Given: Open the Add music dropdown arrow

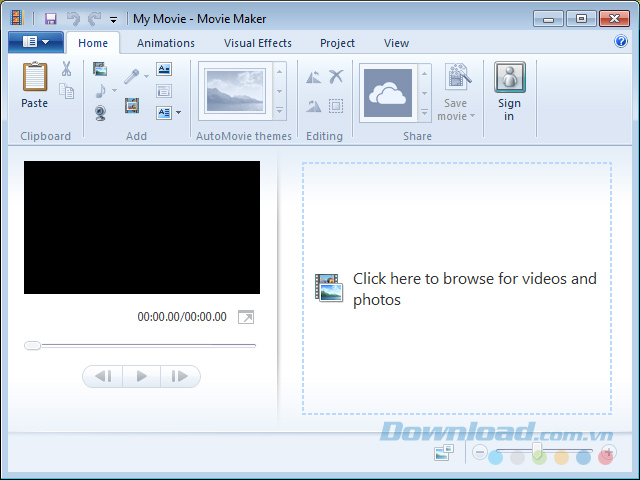Looking at the screenshot, I should coord(114,91).
